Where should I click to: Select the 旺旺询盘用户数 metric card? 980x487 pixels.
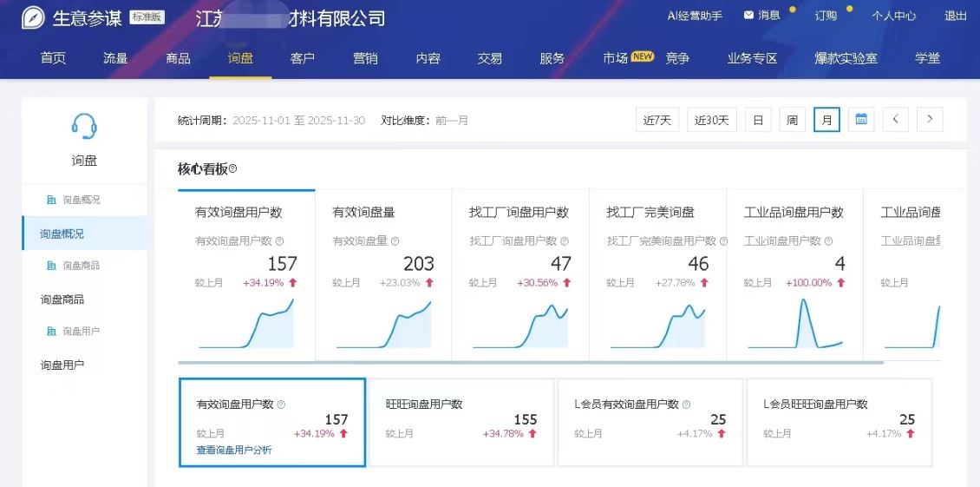pos(461,422)
